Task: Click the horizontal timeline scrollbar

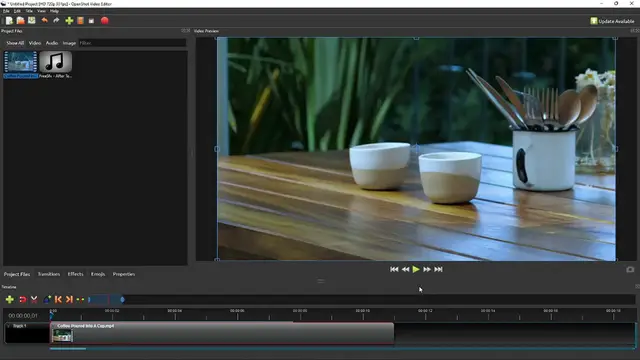Action: click(x=68, y=349)
